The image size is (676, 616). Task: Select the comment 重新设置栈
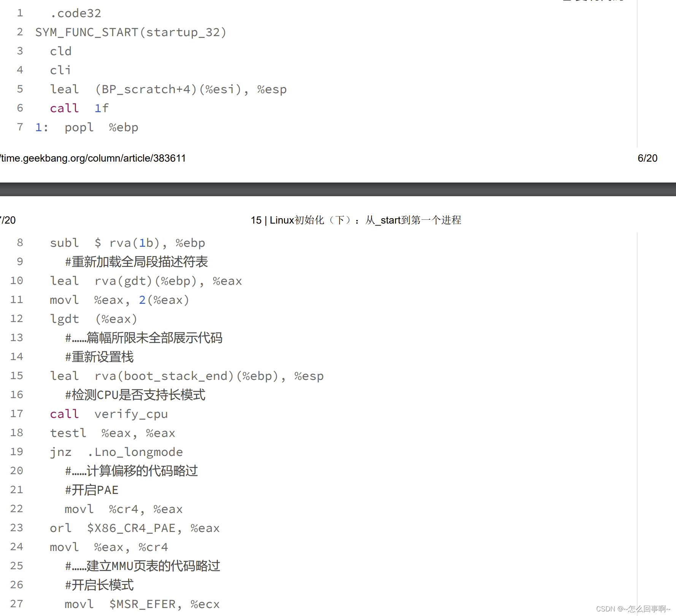click(99, 357)
